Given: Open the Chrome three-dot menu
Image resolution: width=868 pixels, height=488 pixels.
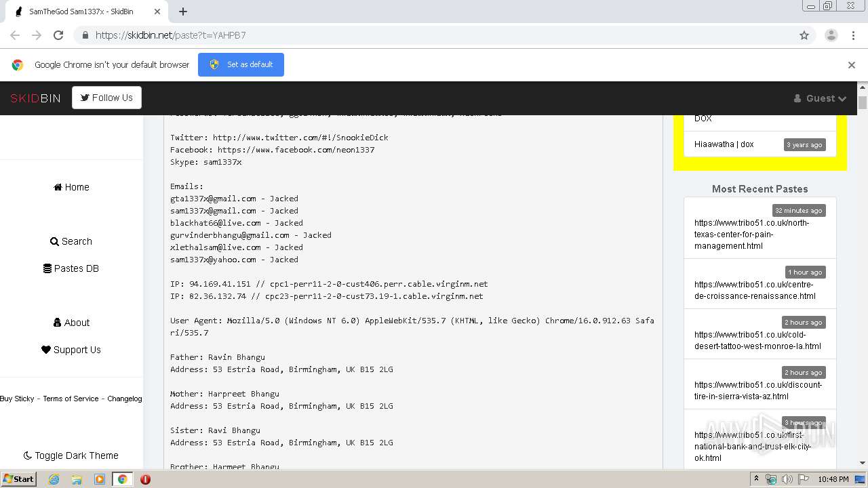Looking at the screenshot, I should 852,35.
